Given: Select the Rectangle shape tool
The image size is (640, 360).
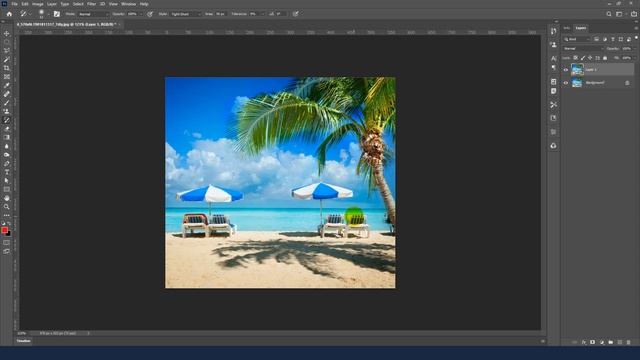Looking at the screenshot, I should (x=7, y=189).
